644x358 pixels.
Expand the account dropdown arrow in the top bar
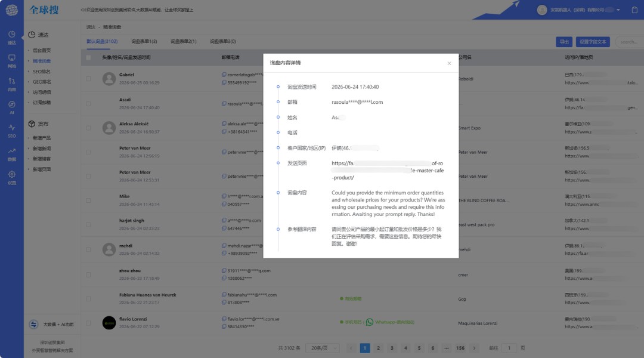618,10
